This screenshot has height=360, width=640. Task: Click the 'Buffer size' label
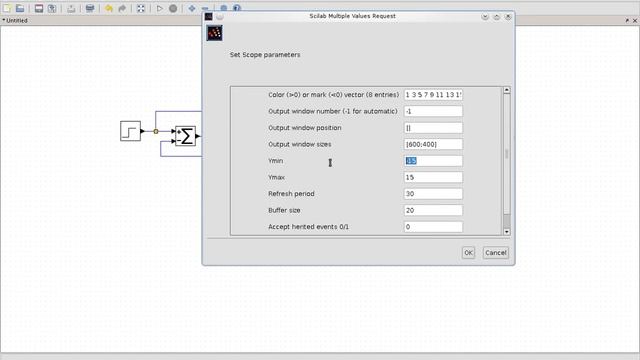click(x=284, y=210)
